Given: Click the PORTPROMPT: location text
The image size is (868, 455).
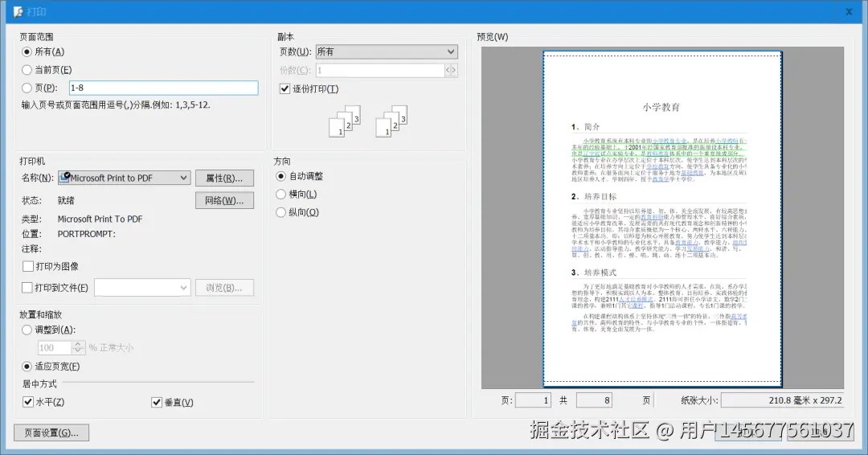Looking at the screenshot, I should [x=86, y=234].
